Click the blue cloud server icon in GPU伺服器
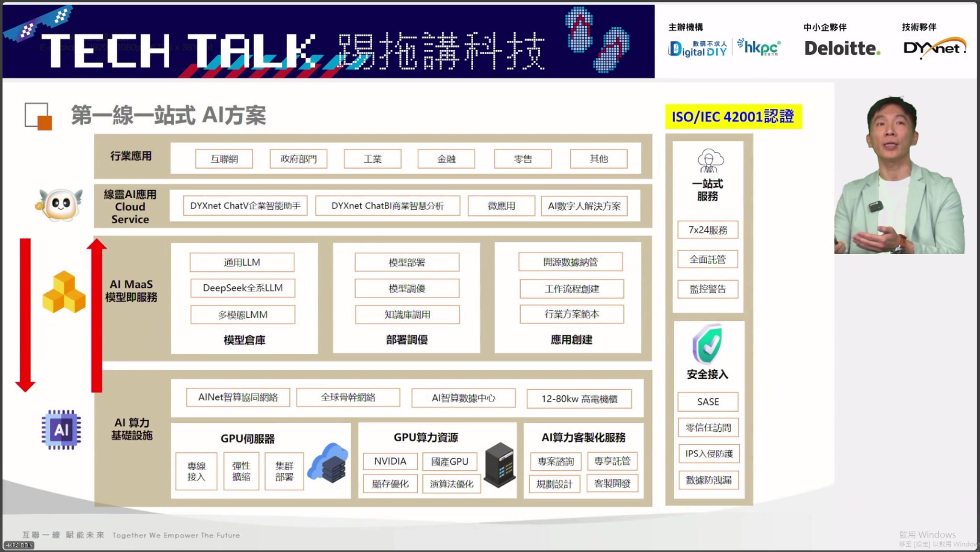Image resolution: width=980 pixels, height=552 pixels. click(328, 462)
